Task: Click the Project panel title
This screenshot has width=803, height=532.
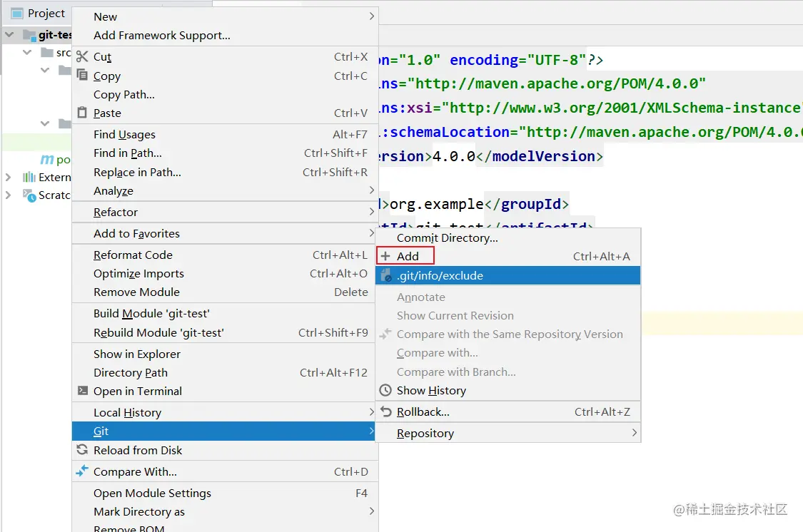Action: (x=46, y=14)
